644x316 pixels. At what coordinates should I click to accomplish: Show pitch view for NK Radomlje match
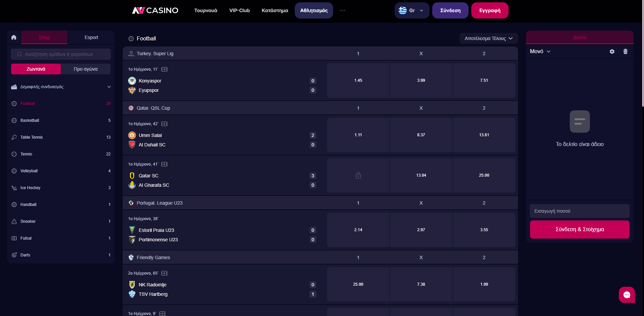(x=164, y=273)
